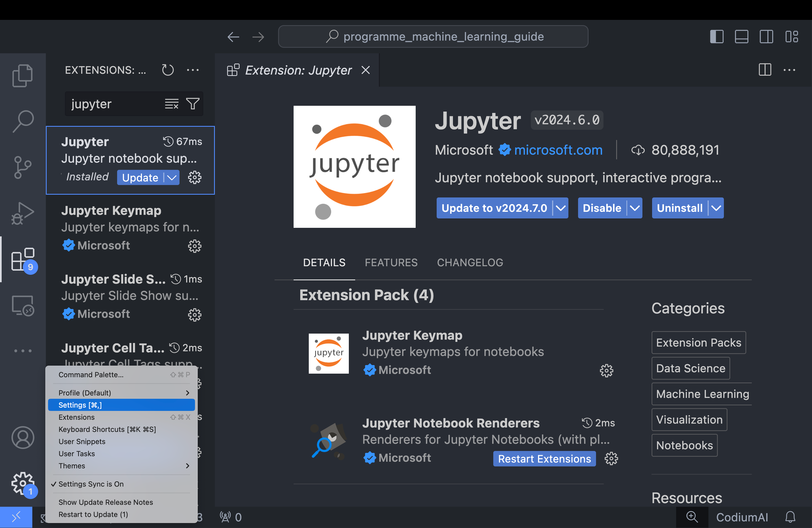Viewport: 812px width, 528px height.
Task: Open the Source Control view
Action: click(x=23, y=167)
